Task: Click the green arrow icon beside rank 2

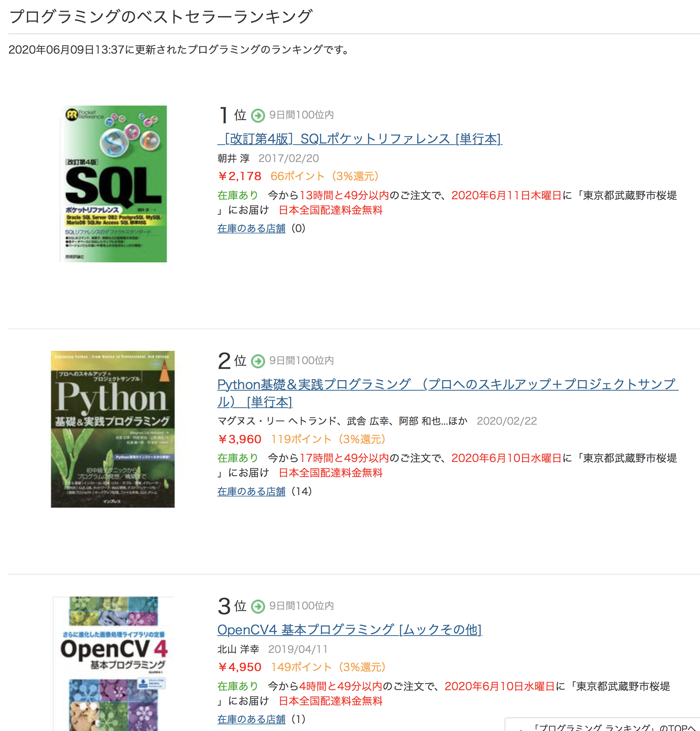Action: pyautogui.click(x=258, y=361)
